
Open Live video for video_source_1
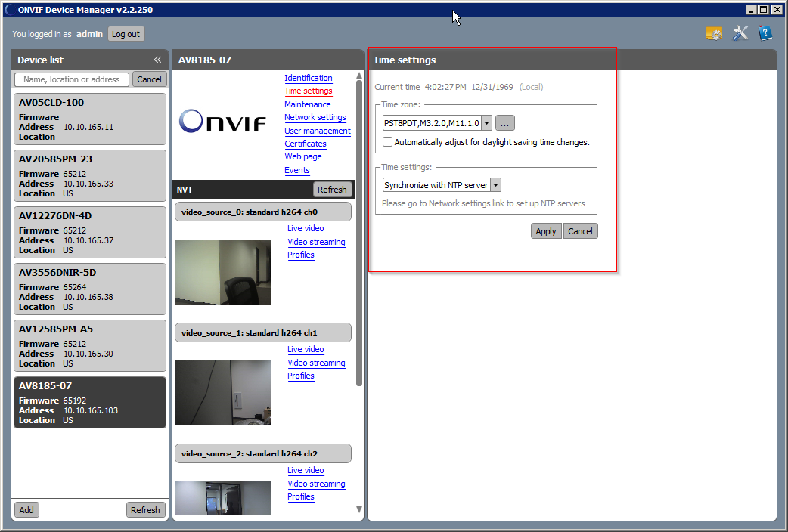click(306, 350)
